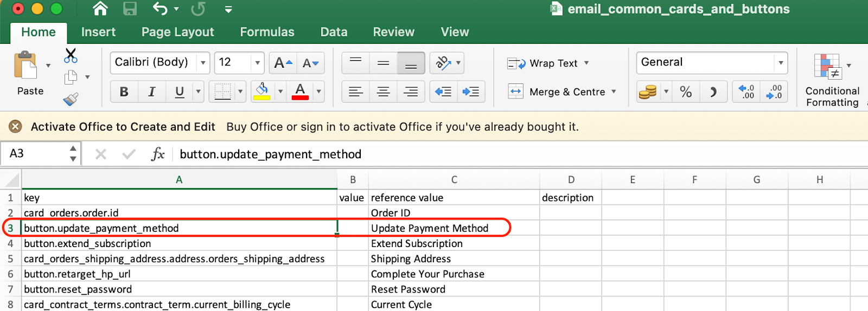Click the Percent Style icon

pyautogui.click(x=686, y=92)
